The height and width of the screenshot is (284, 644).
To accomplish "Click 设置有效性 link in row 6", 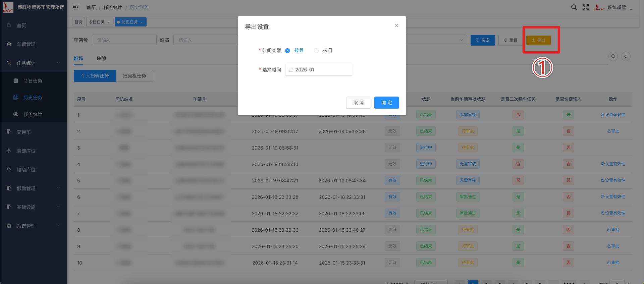I will 613,197.
